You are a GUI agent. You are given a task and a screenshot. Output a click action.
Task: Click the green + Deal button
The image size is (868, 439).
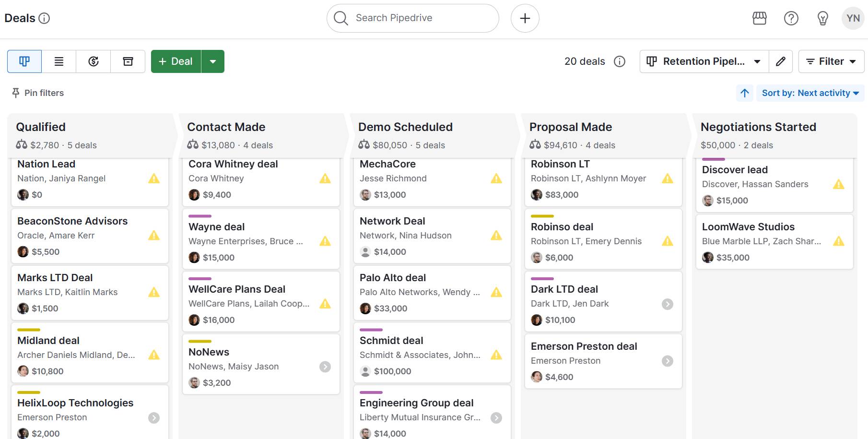pyautogui.click(x=175, y=61)
